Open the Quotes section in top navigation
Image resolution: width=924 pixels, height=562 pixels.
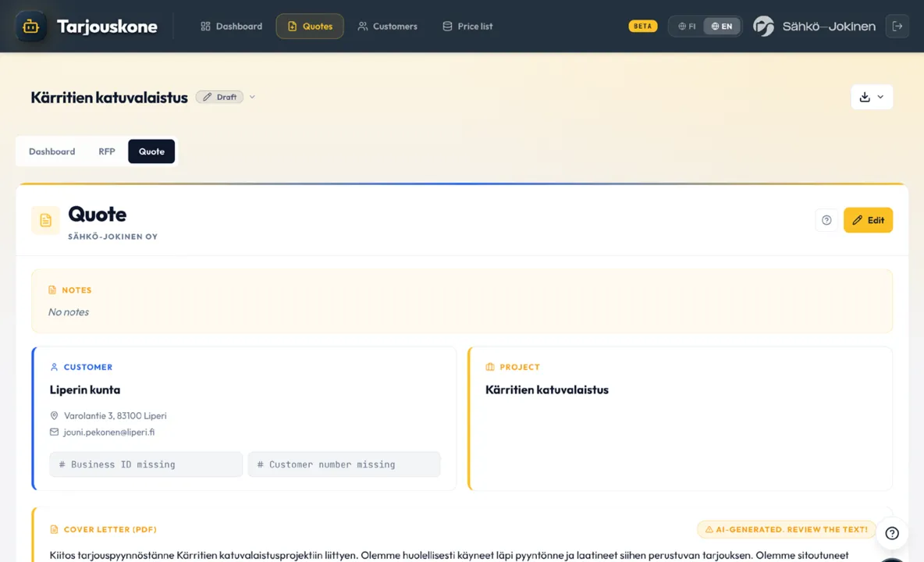pos(309,27)
